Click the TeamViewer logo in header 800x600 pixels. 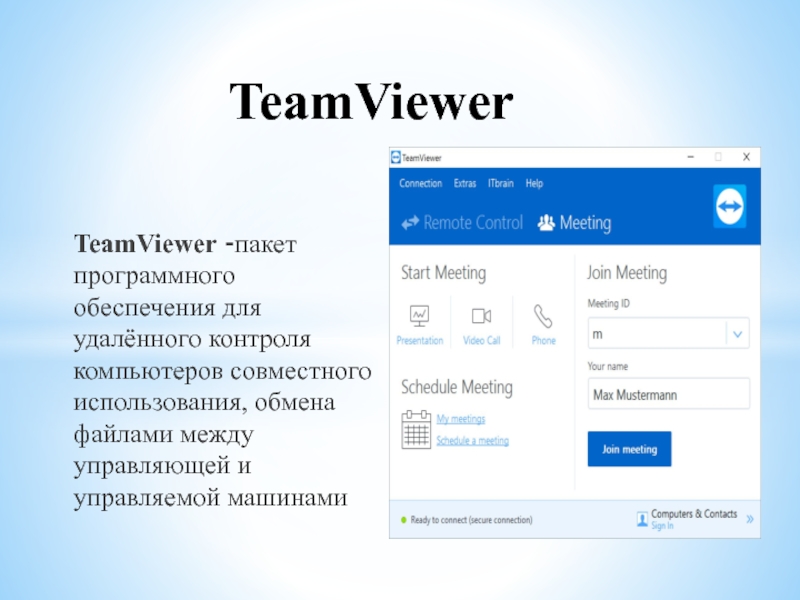pos(730,206)
